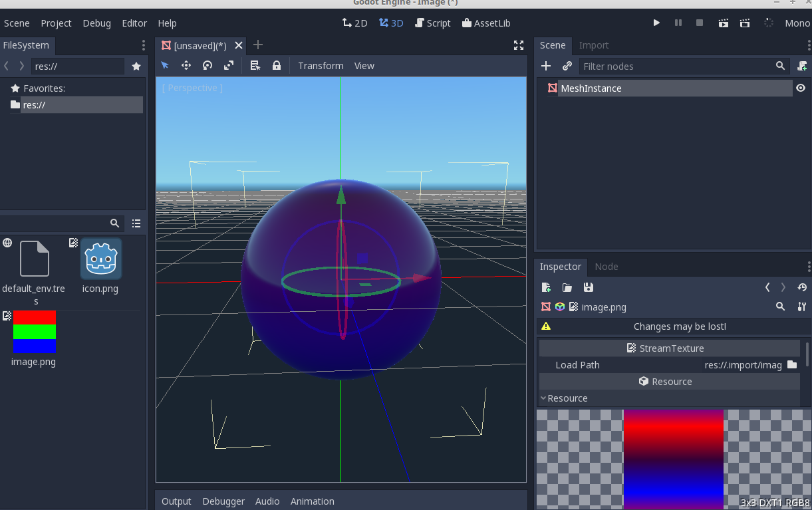Open the Output bottom panel

tap(176, 501)
